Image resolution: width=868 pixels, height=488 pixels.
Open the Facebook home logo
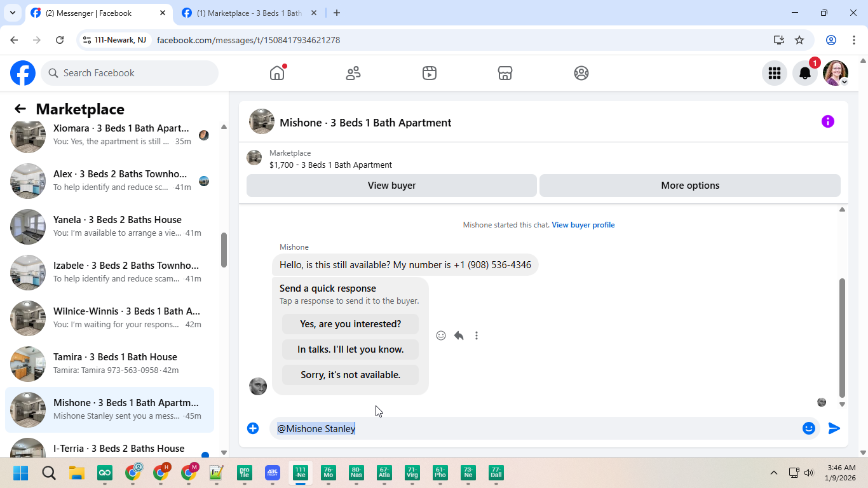23,73
